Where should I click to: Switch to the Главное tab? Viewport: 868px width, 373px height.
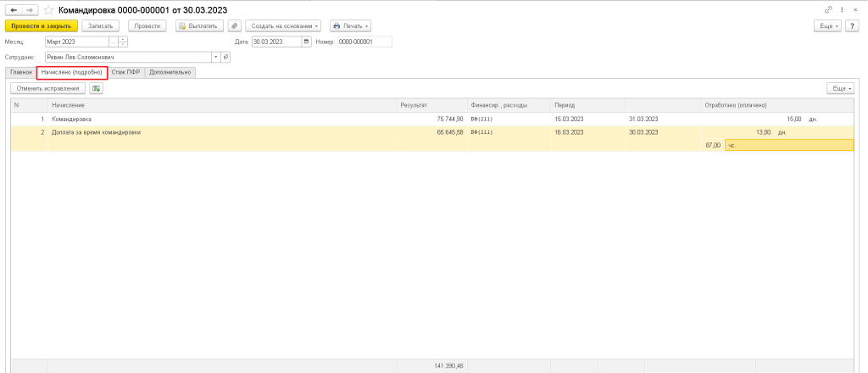pos(20,73)
